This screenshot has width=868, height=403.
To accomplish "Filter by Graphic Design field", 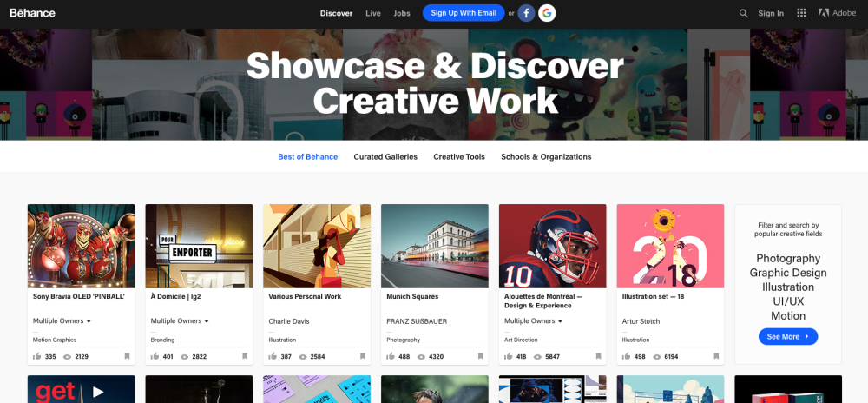I will [788, 273].
